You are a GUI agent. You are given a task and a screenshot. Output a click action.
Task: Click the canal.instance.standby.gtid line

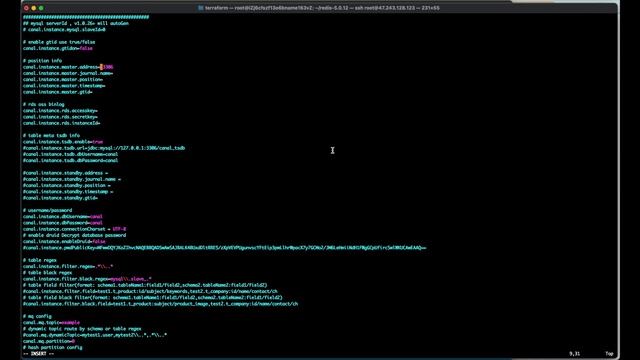[x=60, y=198]
